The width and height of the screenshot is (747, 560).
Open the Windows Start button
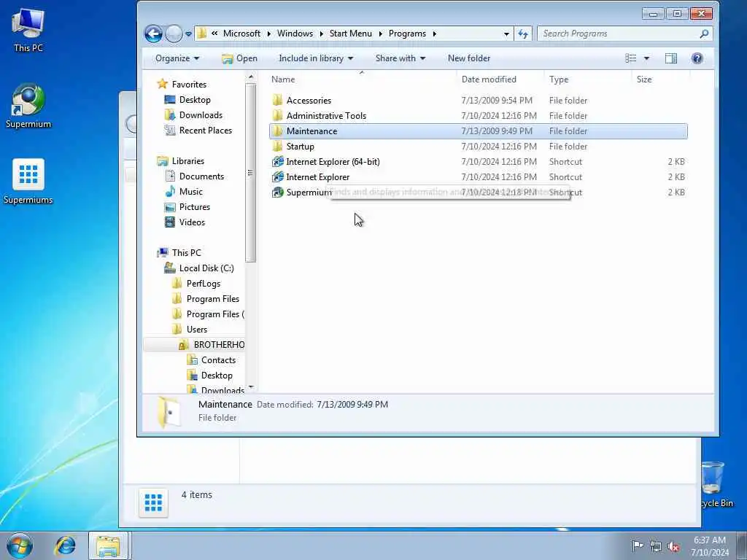(20, 545)
